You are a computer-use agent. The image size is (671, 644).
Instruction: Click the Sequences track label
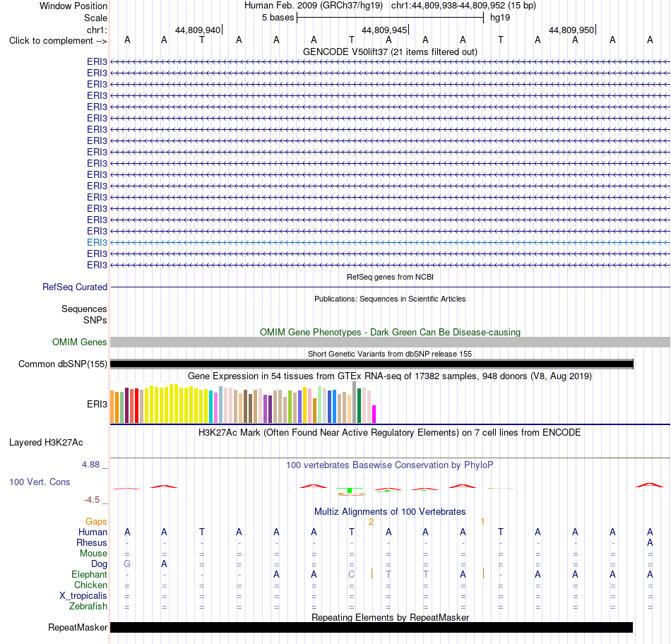[84, 309]
